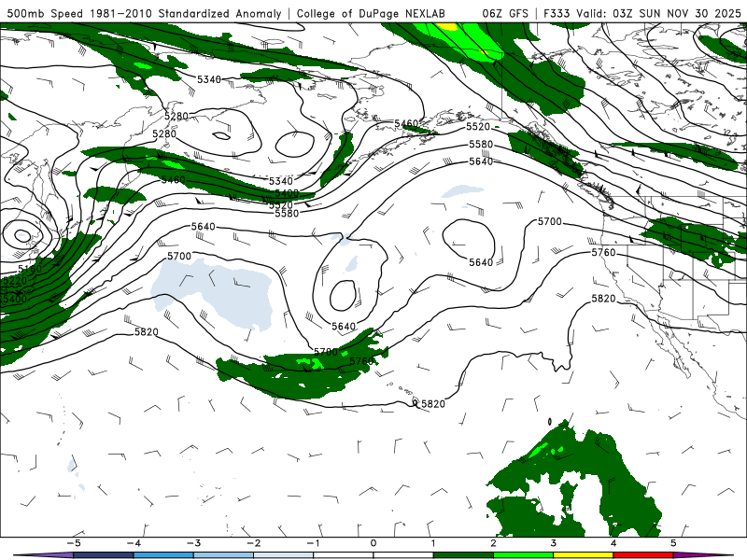Click the 'College of DuPage NEXLAB' header text
The height and width of the screenshot is (560, 747).
371,13
